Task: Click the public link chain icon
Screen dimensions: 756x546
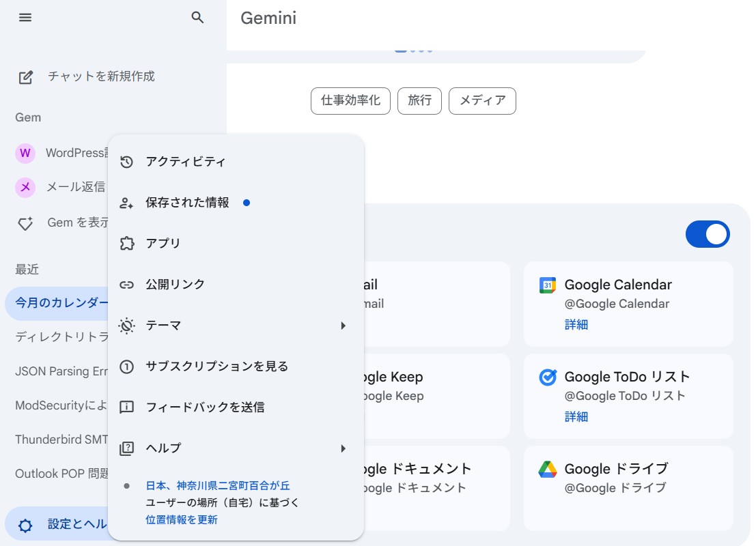Action: click(x=126, y=285)
